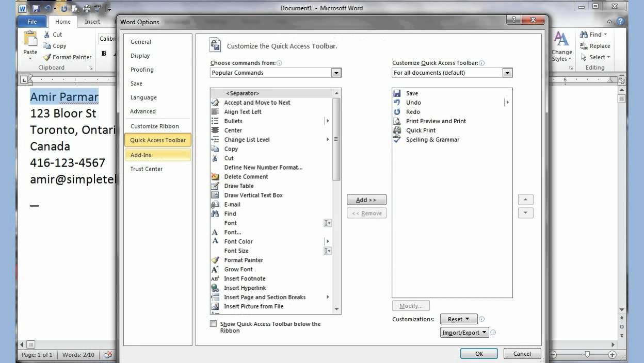Screen dimensions: 644x363
Task: Open the Reset customizations dropdown
Action: tap(458, 319)
